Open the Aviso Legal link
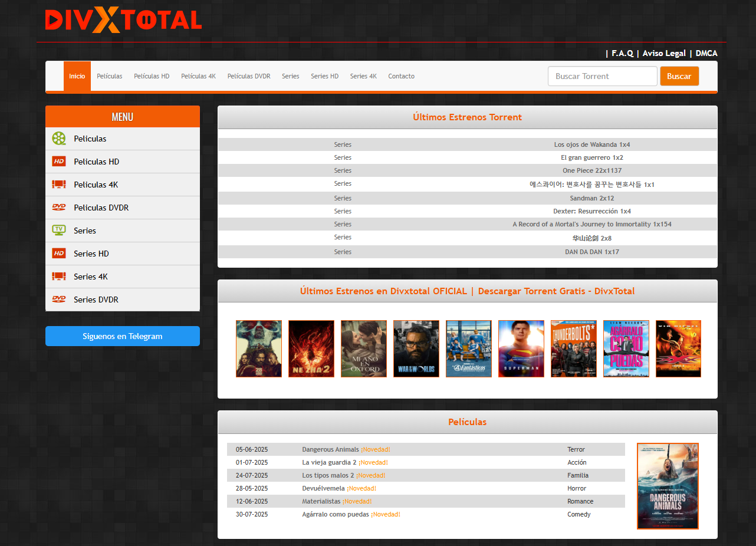This screenshot has width=756, height=546. pos(664,53)
